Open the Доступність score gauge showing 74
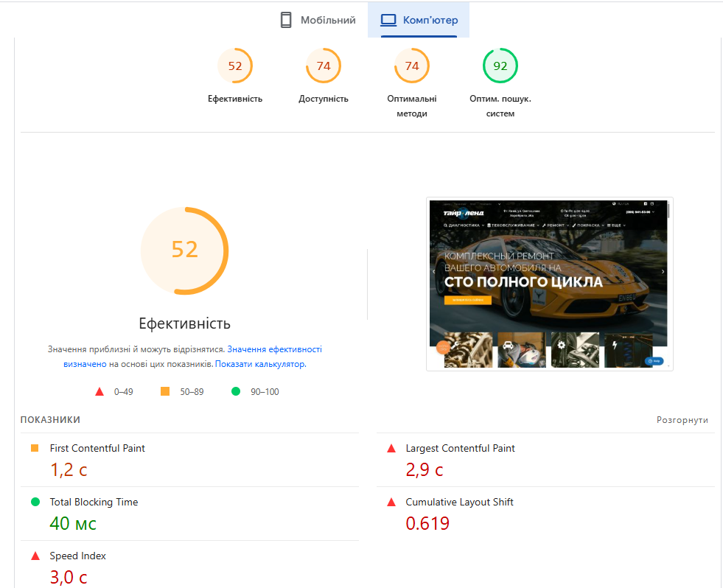723x588 pixels. (324, 66)
